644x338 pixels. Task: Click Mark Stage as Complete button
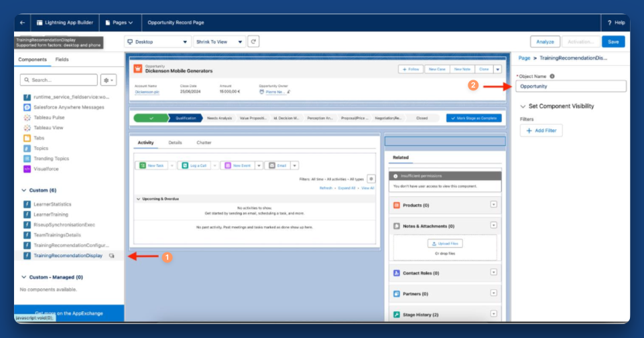(x=474, y=118)
